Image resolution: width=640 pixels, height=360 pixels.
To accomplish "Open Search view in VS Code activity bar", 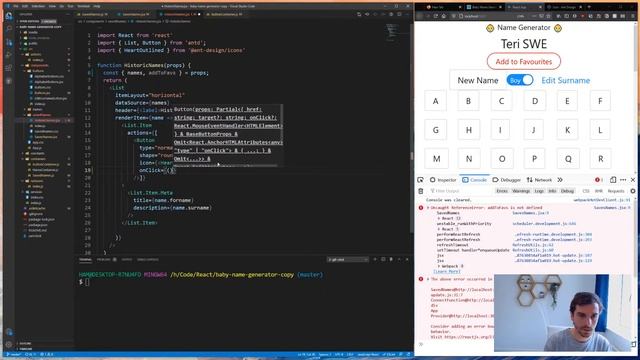I will pyautogui.click(x=9, y=29).
